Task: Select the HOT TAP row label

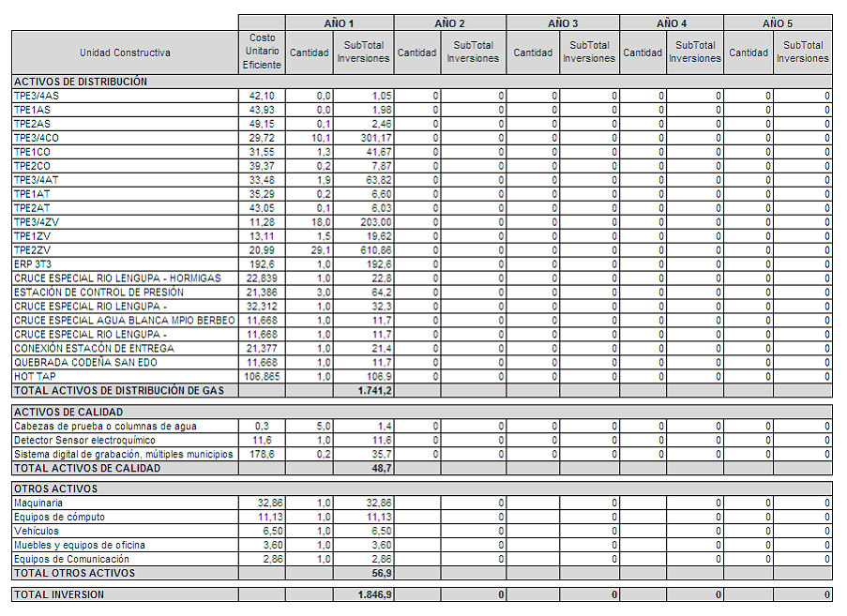Action: pyautogui.click(x=35, y=376)
